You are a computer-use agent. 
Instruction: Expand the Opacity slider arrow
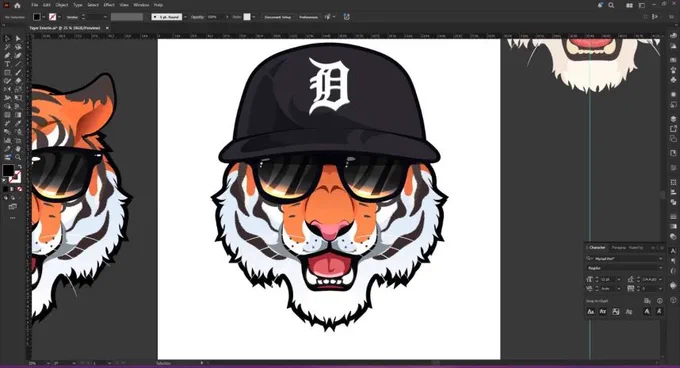[x=227, y=17]
